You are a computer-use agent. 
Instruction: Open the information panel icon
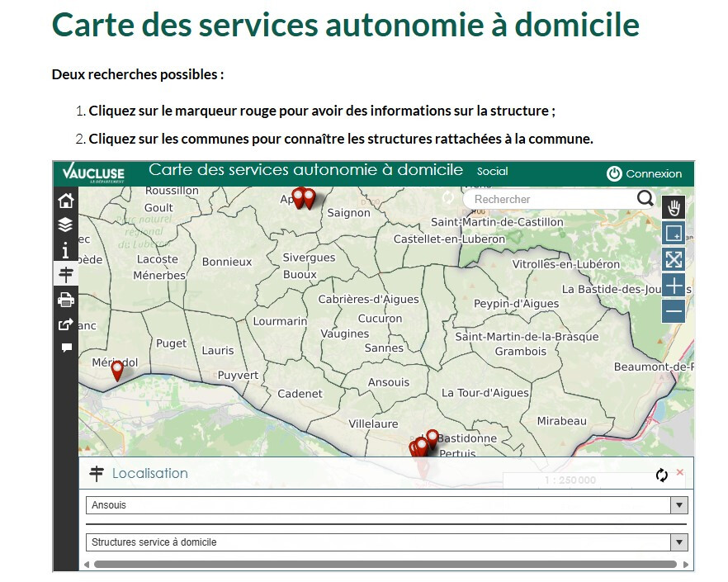pos(66,249)
